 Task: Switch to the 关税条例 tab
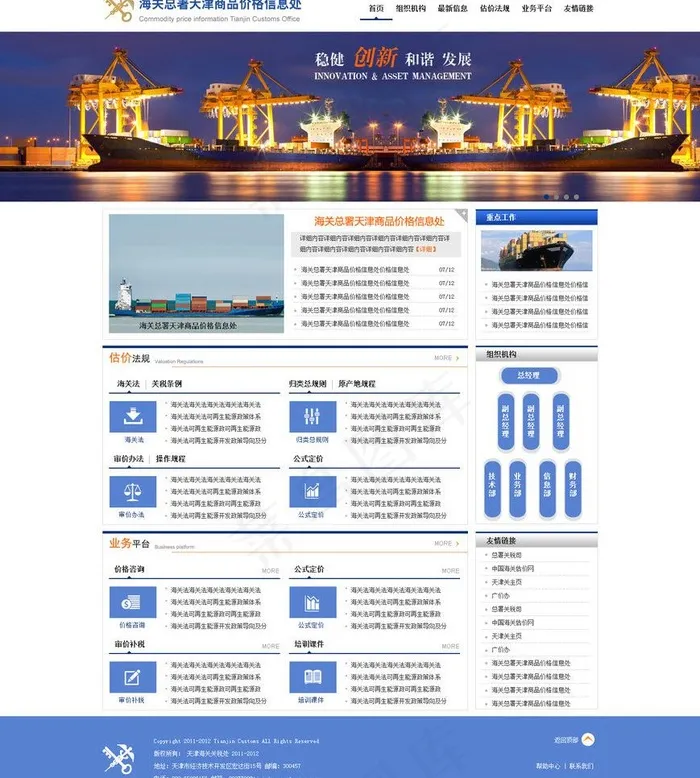click(167, 384)
